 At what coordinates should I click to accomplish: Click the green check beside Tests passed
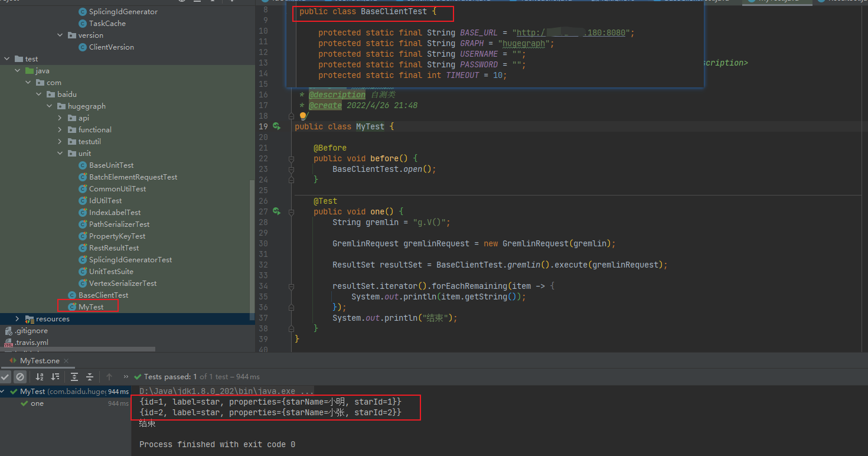[138, 376]
